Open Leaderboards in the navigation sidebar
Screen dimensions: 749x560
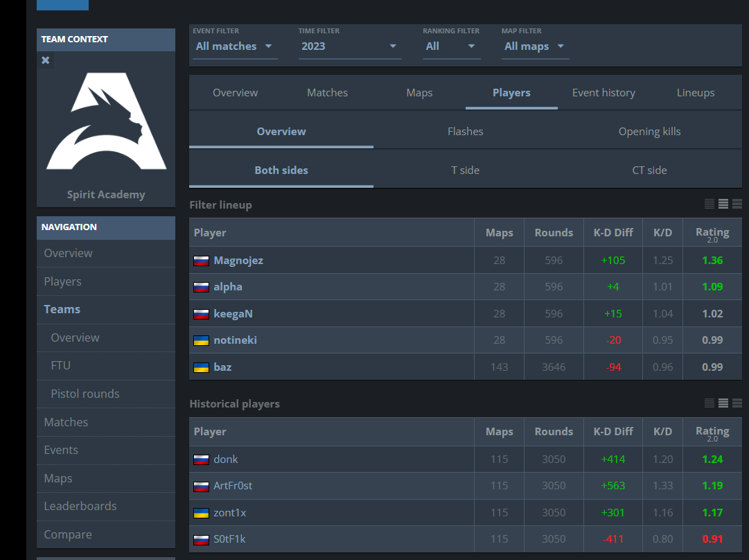click(x=106, y=507)
